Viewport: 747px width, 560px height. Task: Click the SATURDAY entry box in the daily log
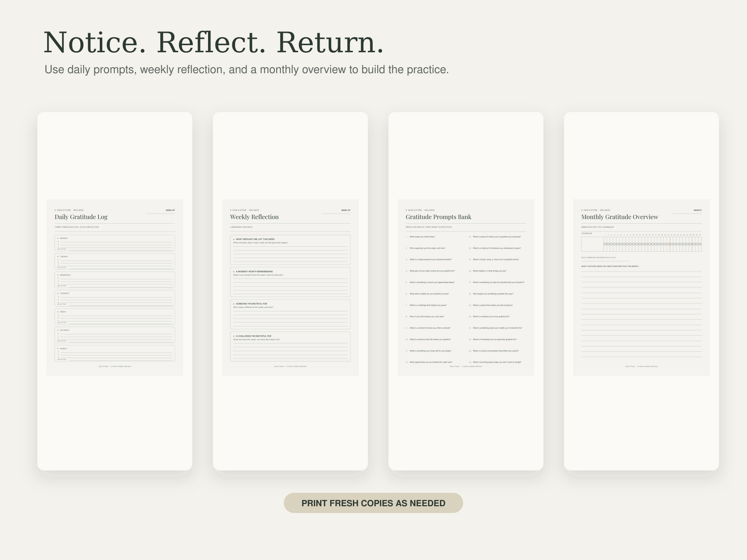click(x=115, y=335)
